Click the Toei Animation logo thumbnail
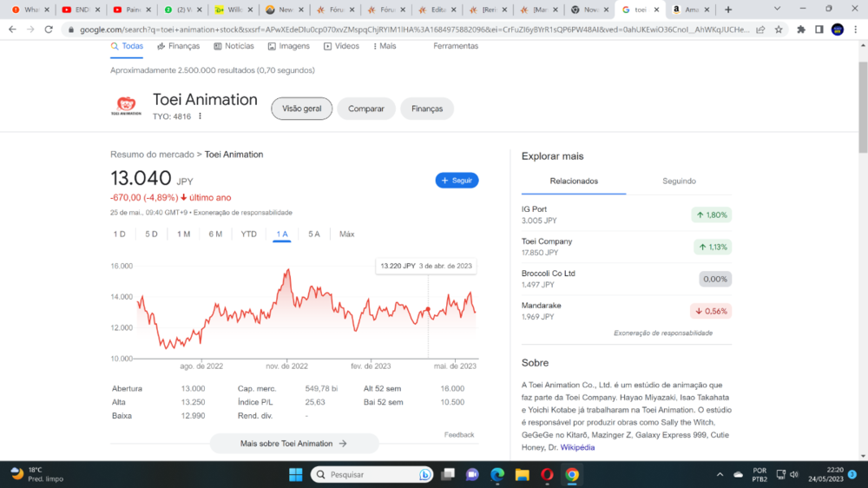Screen dimensions: 868x488 (x=126, y=106)
